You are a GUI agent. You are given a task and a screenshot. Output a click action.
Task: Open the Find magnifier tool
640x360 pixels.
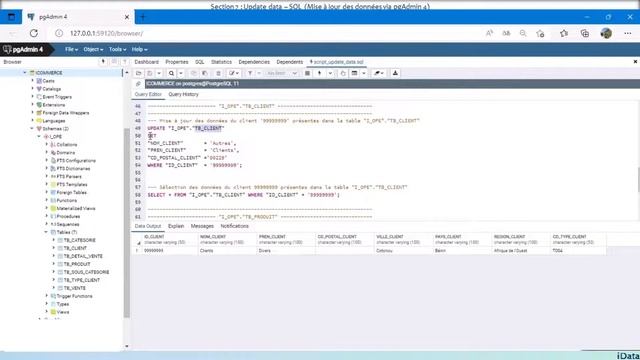[171, 73]
